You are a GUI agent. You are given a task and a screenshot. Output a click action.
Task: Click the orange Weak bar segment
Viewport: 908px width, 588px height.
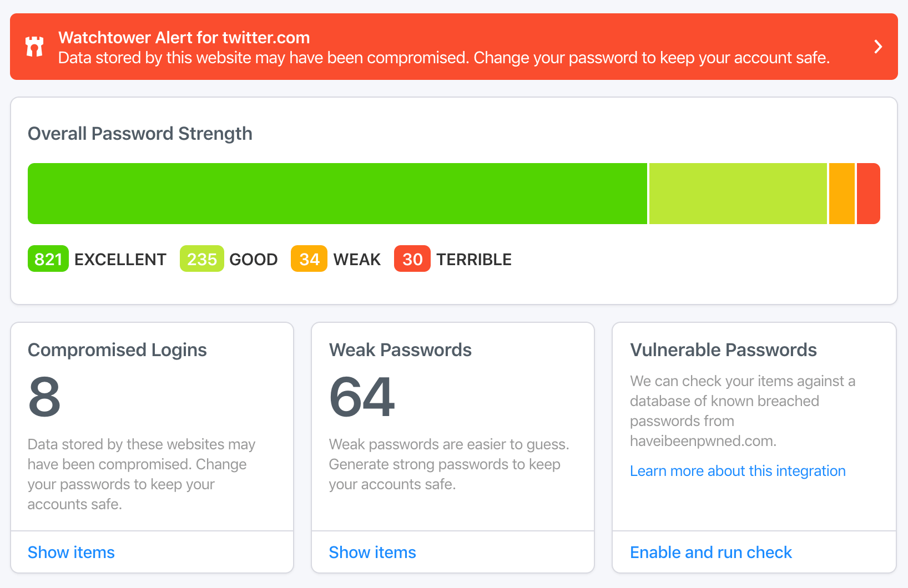pos(842,194)
